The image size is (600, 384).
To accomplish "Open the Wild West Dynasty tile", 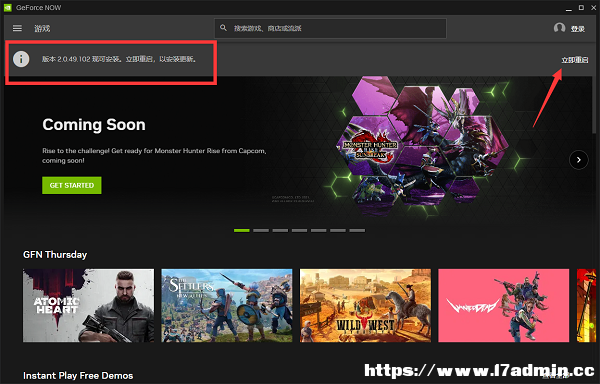I will 365,305.
